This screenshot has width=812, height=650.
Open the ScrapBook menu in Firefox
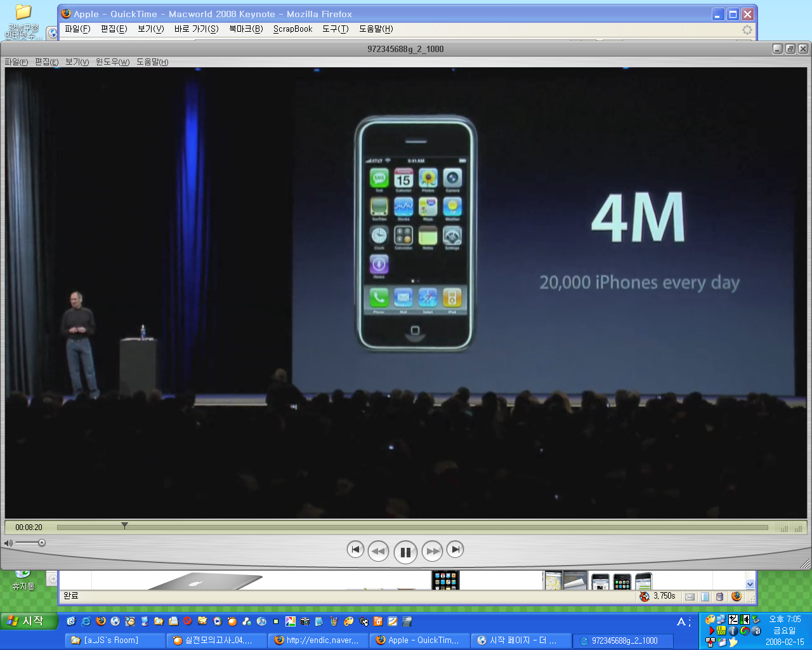(x=292, y=29)
